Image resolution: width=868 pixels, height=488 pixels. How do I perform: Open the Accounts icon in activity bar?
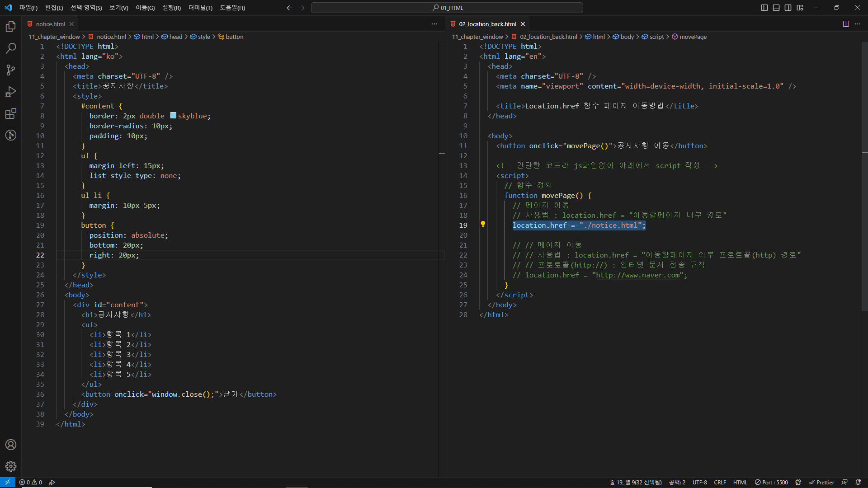(x=11, y=445)
